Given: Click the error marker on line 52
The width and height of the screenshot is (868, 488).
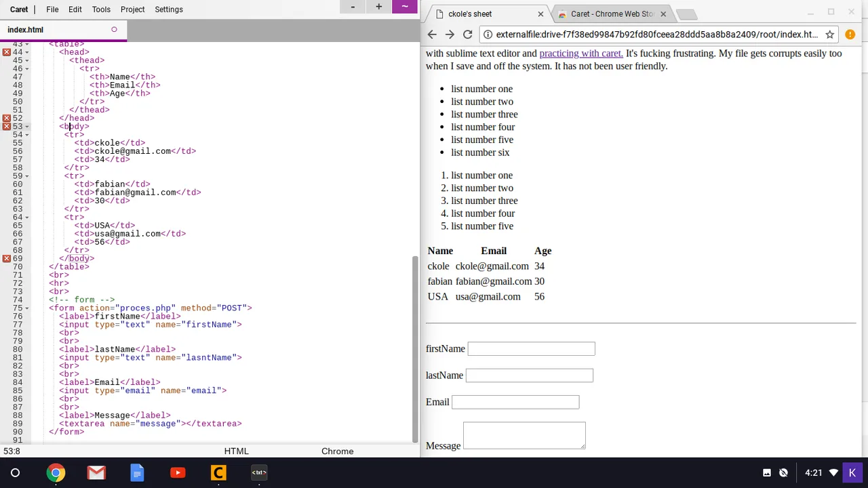Looking at the screenshot, I should tap(6, 118).
